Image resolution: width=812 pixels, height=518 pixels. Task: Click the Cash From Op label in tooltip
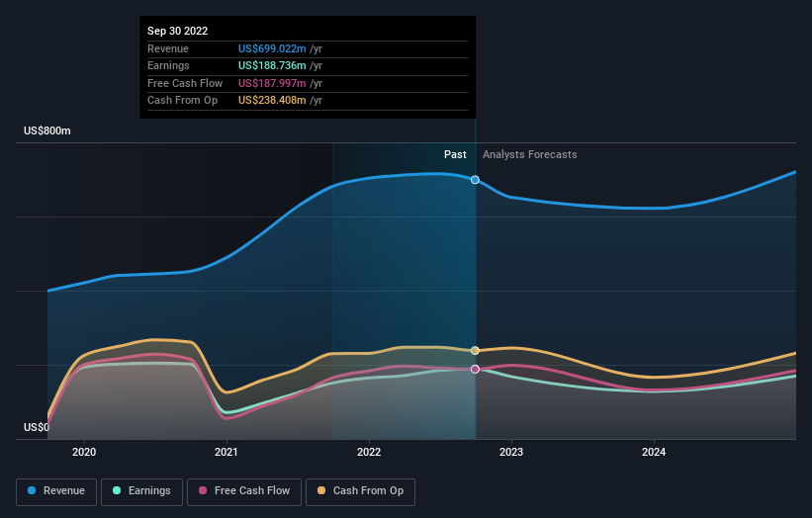coord(182,101)
